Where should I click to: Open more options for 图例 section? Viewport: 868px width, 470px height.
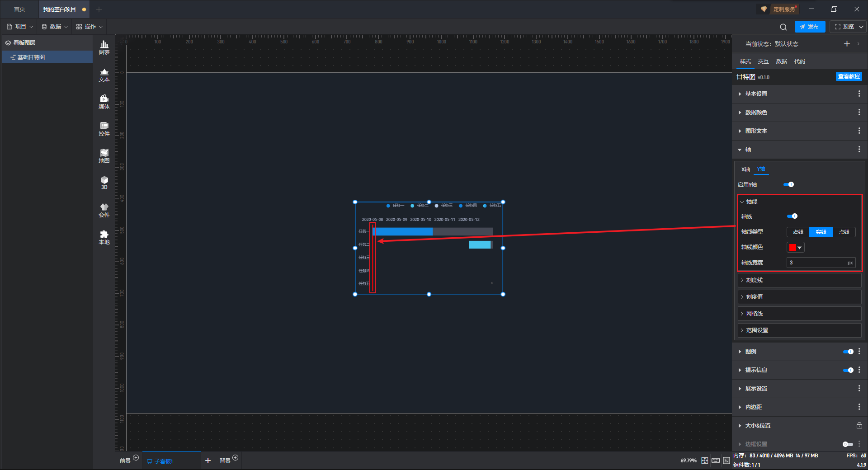(x=859, y=351)
